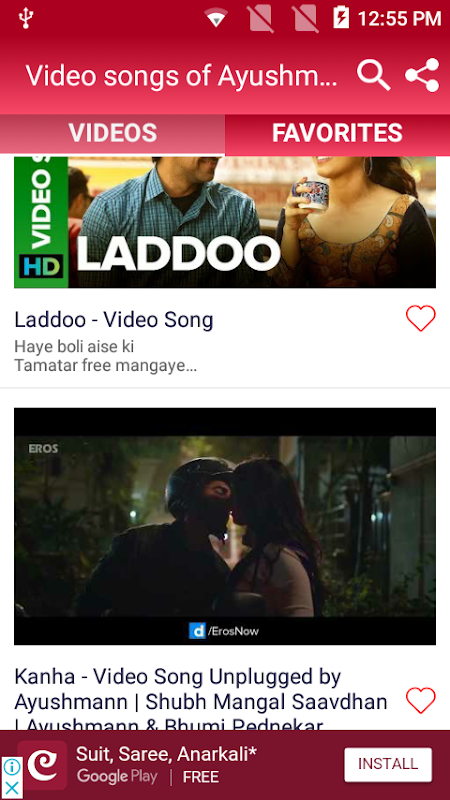Image resolution: width=450 pixels, height=800 pixels.
Task: Toggle heart on Kanha video song
Action: coord(420,701)
